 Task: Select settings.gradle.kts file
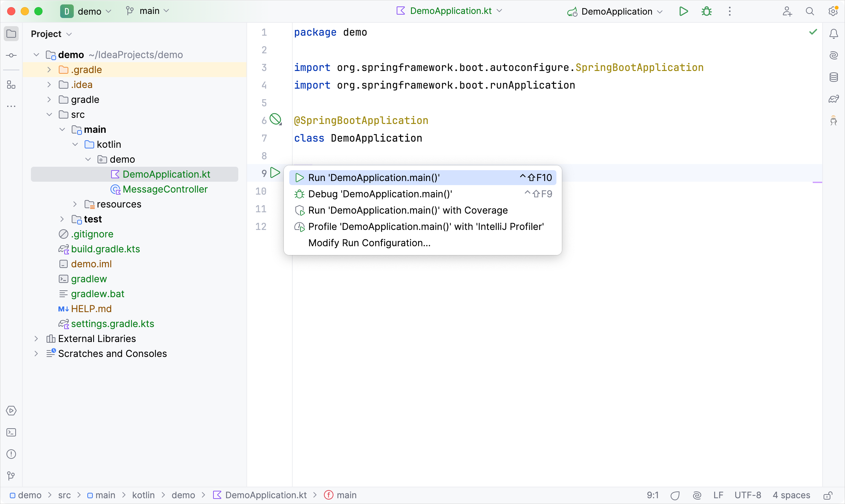(106, 324)
